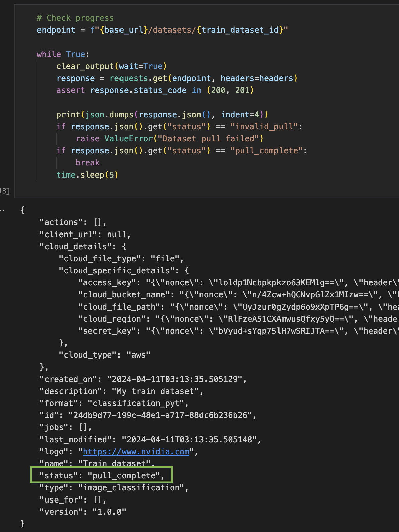
Task: Click the "version": "1.0.0" line
Action: [x=83, y=512]
